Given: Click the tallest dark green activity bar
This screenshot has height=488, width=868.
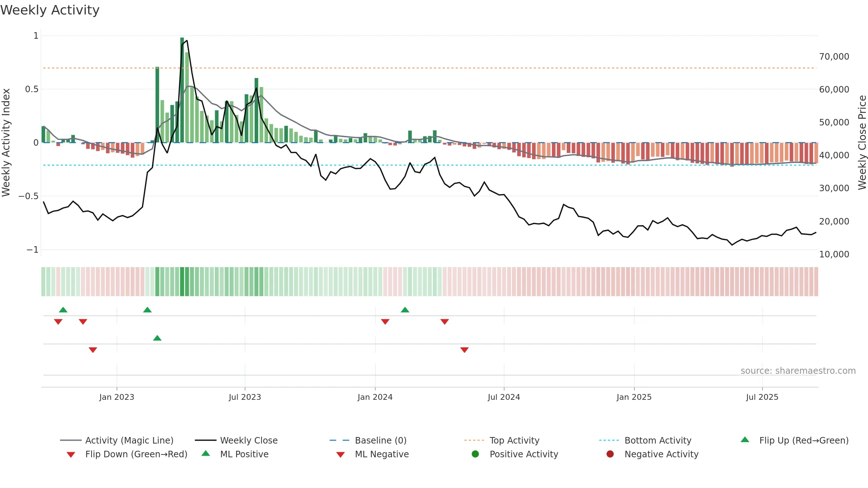Looking at the screenshot, I should click(182, 90).
